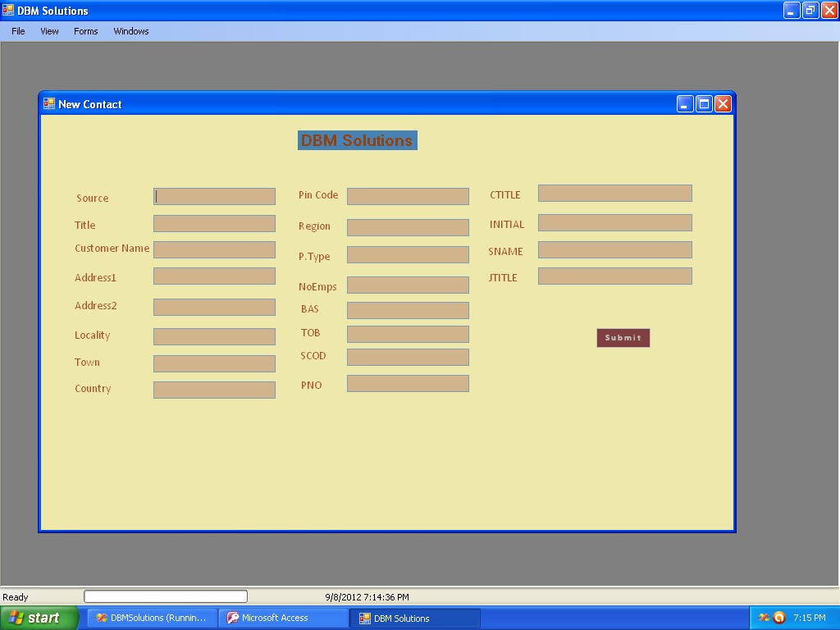
Task: Select Microsoft Access in the taskbar
Action: 283,618
